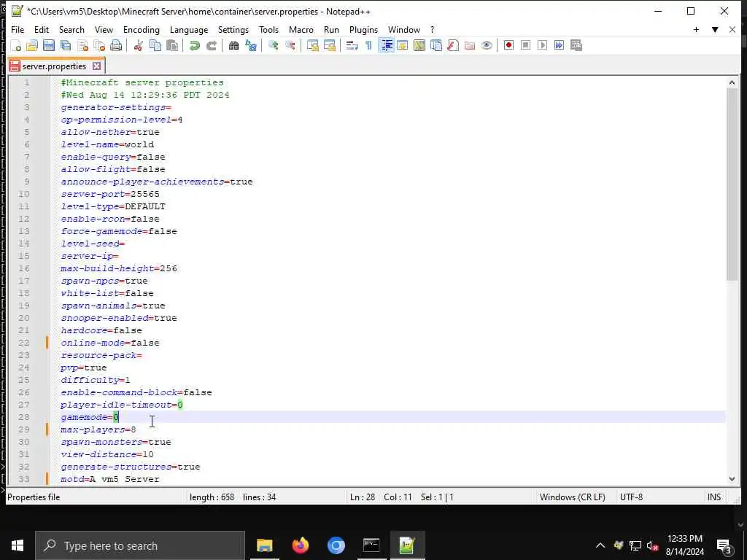Click the Save recorded macro icon
This screenshot has width=747, height=560.
pos(576,45)
